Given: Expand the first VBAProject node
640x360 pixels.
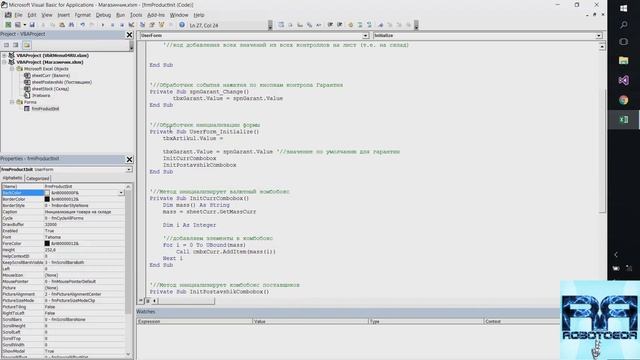Looking at the screenshot, I should tap(4, 55).
